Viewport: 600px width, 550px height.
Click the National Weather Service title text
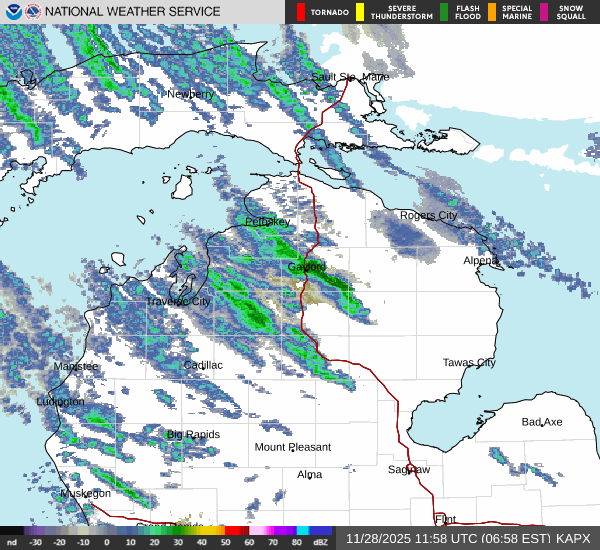click(x=133, y=12)
